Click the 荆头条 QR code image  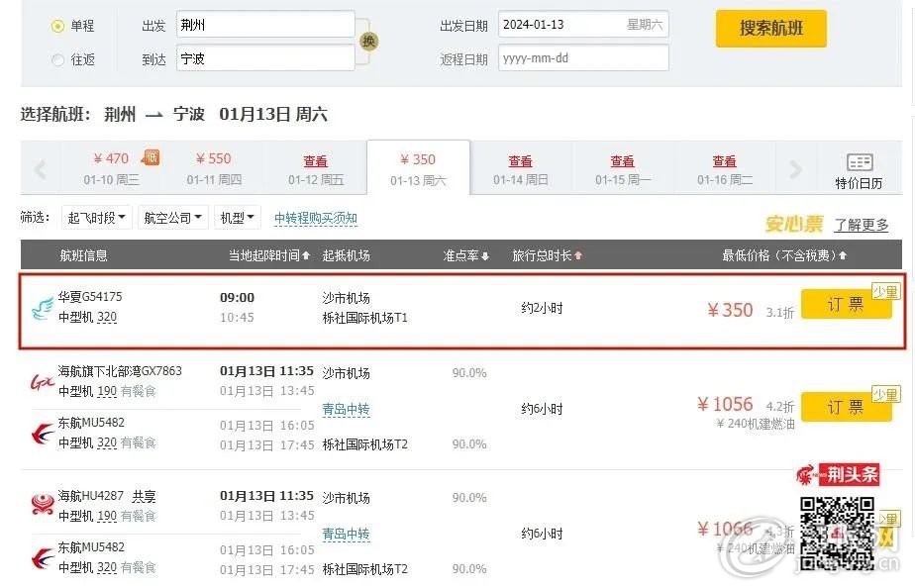click(x=837, y=532)
